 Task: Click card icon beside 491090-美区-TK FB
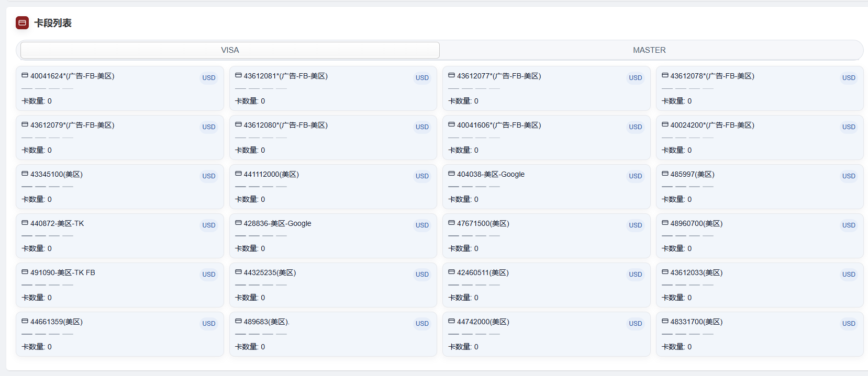(25, 272)
